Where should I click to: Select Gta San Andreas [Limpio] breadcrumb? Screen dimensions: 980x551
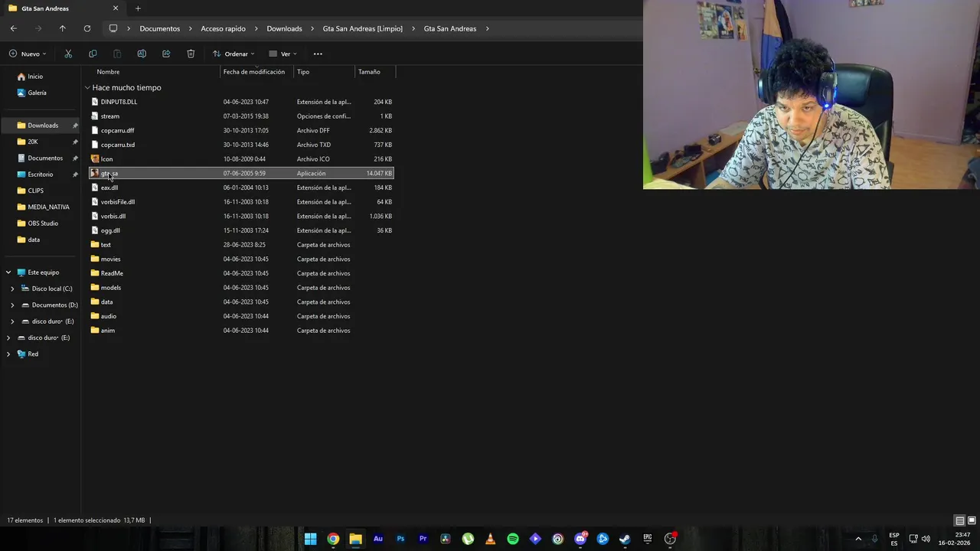362,28
